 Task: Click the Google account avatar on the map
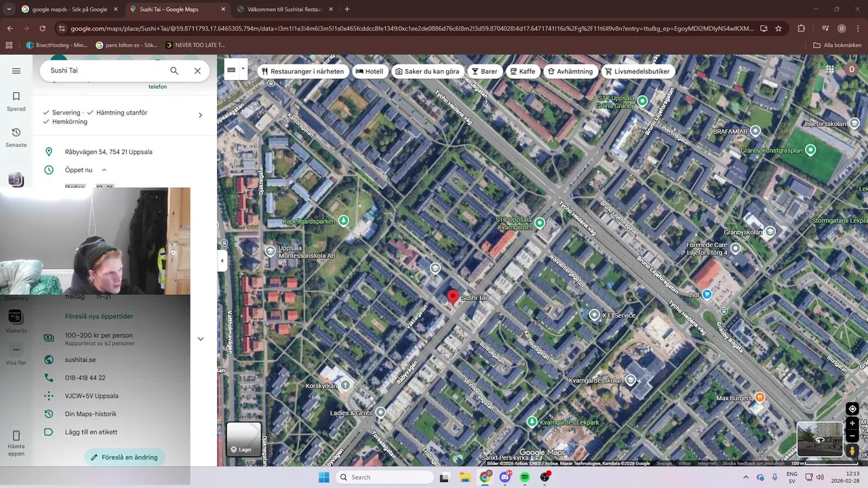pyautogui.click(x=852, y=69)
